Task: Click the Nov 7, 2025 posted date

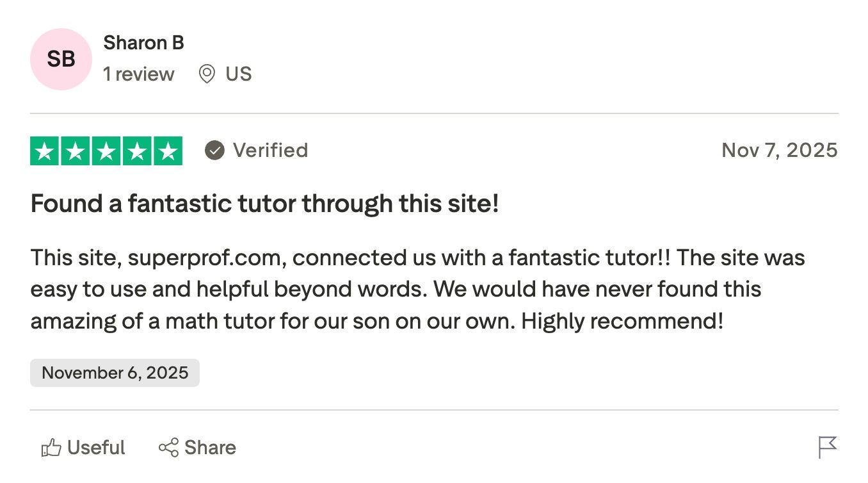Action: click(x=779, y=150)
